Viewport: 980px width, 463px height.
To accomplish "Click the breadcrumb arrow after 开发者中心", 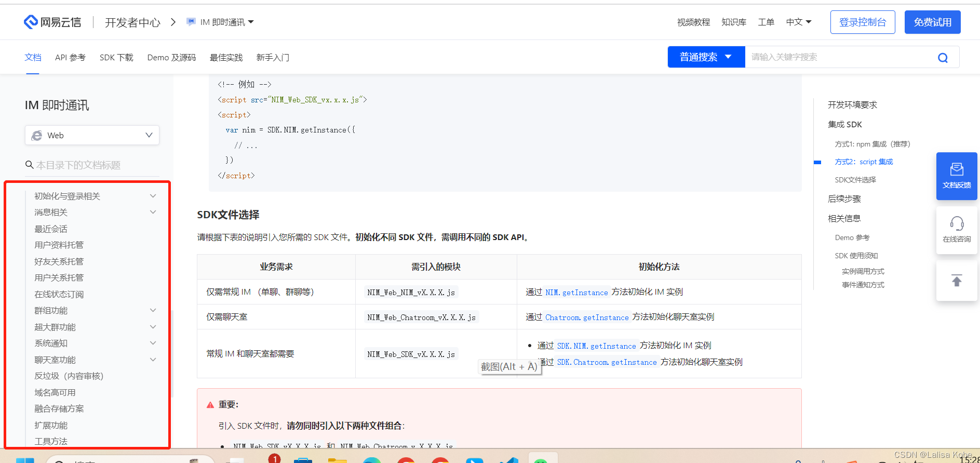I will (x=173, y=22).
